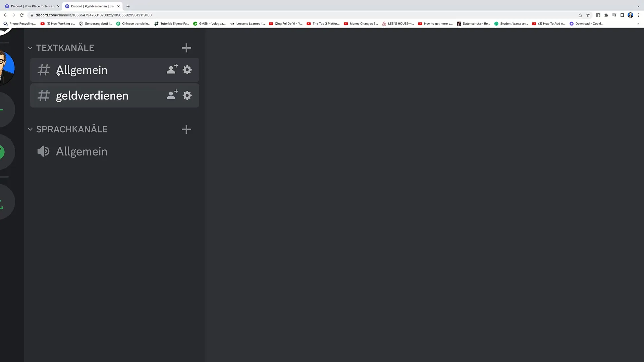Open LEE 'S HOUSE bookmark
This screenshot has width=644, height=362.
tap(398, 23)
